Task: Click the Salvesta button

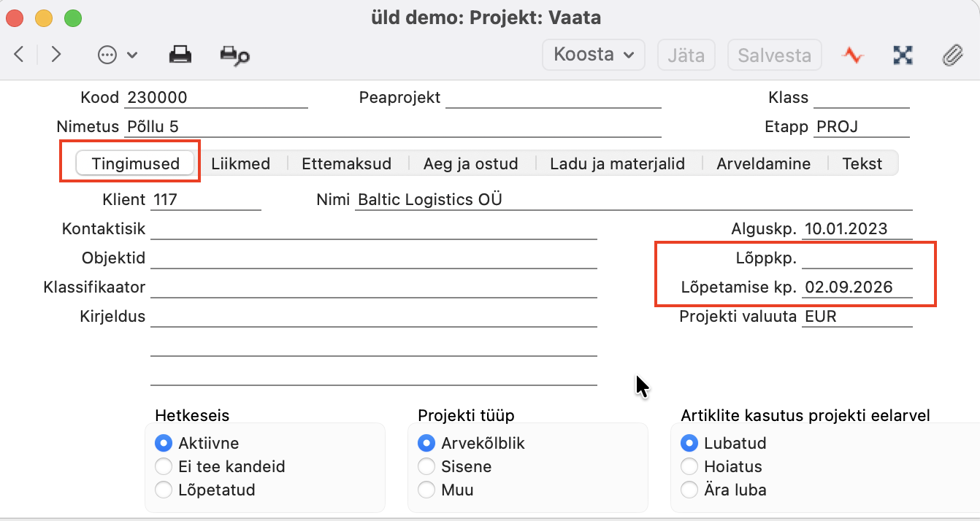Action: click(x=774, y=55)
